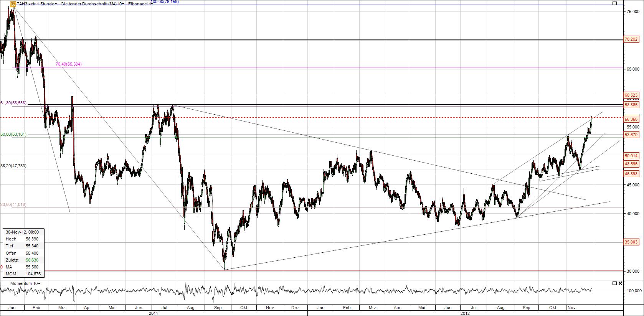The image size is (644, 316).
Task: Select the 35,083 support level label
Action: 631,242
